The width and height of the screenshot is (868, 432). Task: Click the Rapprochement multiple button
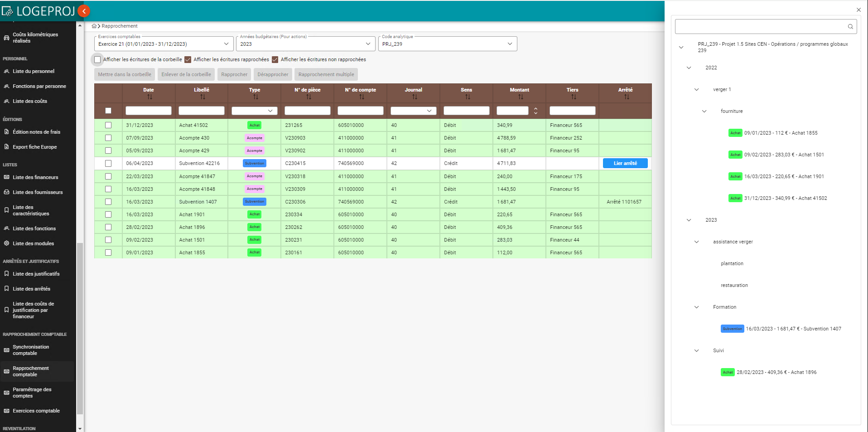coord(326,74)
